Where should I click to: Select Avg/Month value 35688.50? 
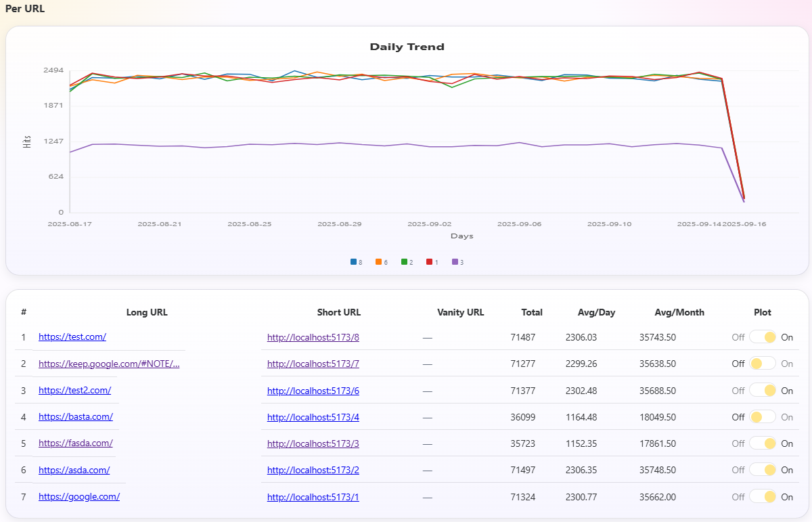pos(658,391)
